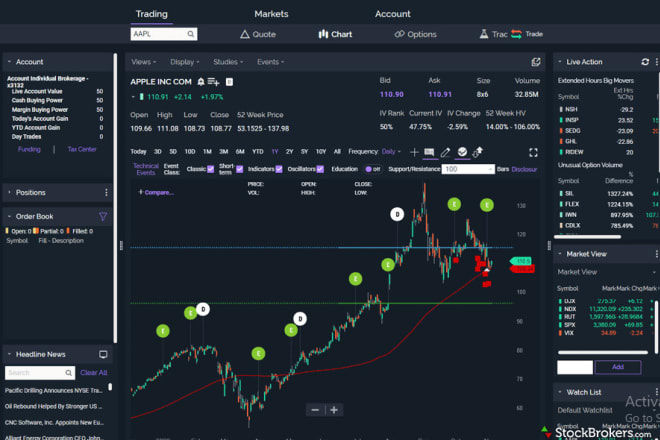Click the Chart bars icon
This screenshot has height=440, width=660.
[x=323, y=34]
